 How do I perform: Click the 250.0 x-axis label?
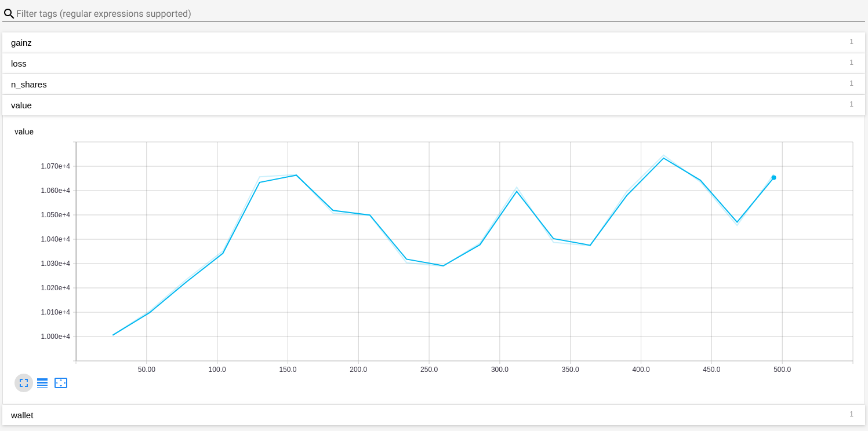point(429,370)
